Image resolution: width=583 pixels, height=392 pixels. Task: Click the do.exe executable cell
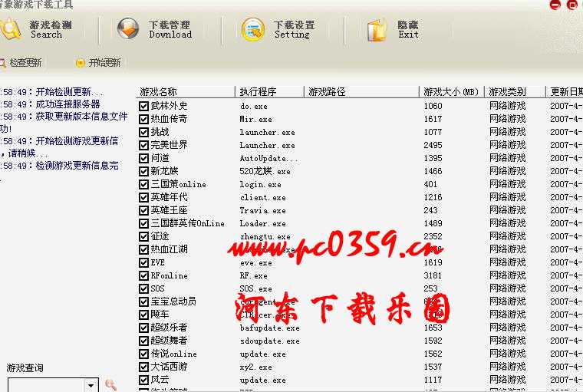(x=254, y=107)
